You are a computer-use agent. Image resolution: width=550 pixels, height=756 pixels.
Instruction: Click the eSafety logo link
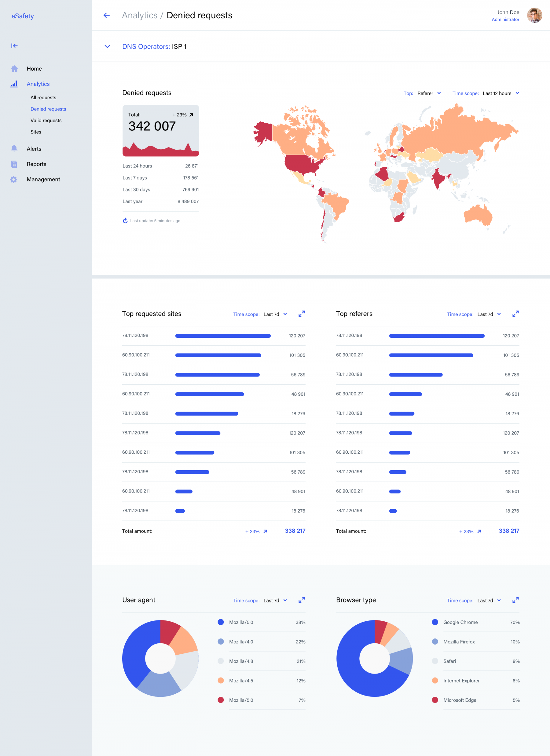pyautogui.click(x=23, y=16)
